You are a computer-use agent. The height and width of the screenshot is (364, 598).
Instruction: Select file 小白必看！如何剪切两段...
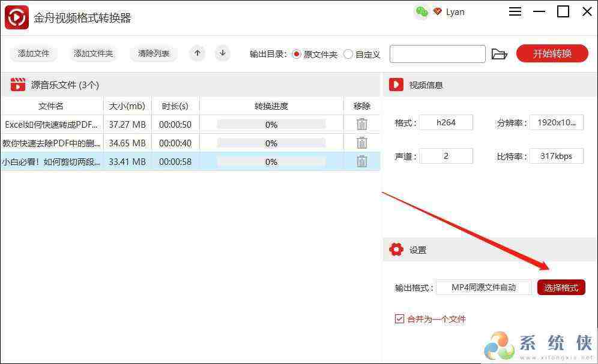pos(51,162)
